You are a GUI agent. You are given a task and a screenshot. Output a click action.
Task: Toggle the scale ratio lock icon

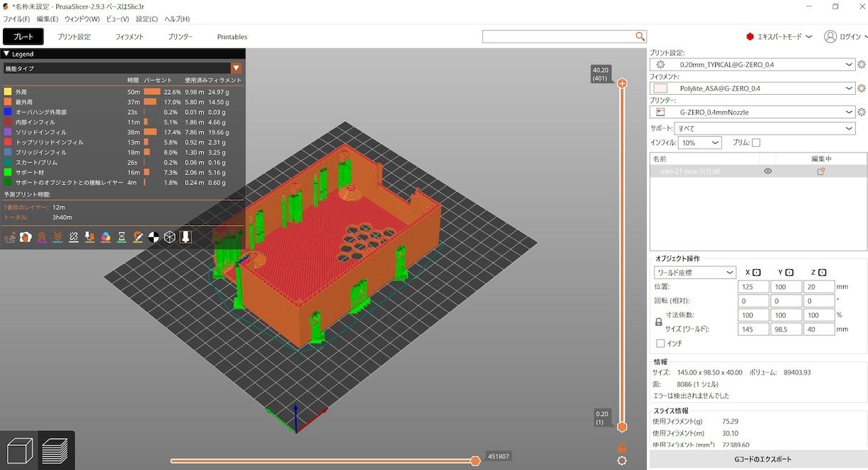[658, 322]
